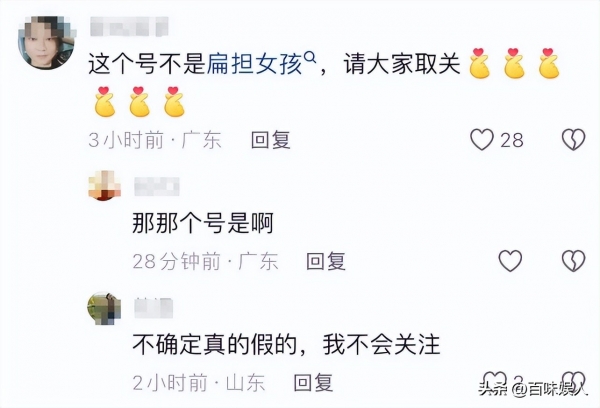The image size is (600, 408).
Task: Tap blurred username above '那那个号是啊'
Action: (157, 187)
